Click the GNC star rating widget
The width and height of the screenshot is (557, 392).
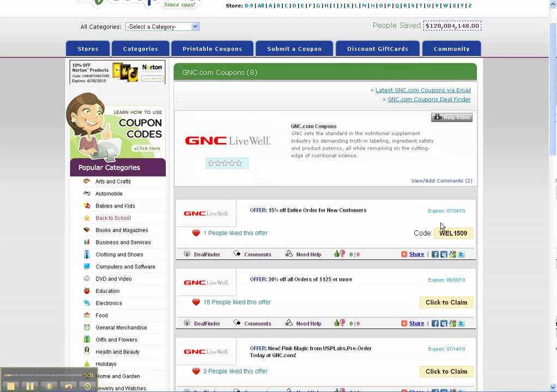coord(227,163)
